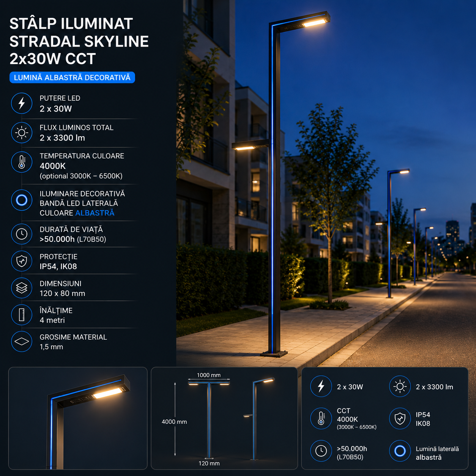Click the 2 x 3300 lm value in left list
476x476 pixels.
62,138
